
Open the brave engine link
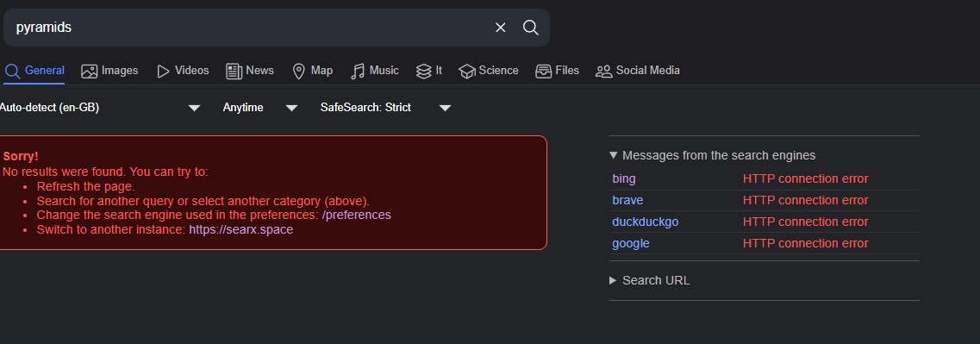tap(627, 200)
